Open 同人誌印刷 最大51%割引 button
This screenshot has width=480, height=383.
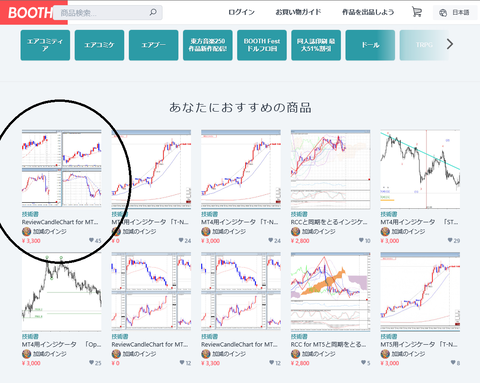pyautogui.click(x=316, y=45)
